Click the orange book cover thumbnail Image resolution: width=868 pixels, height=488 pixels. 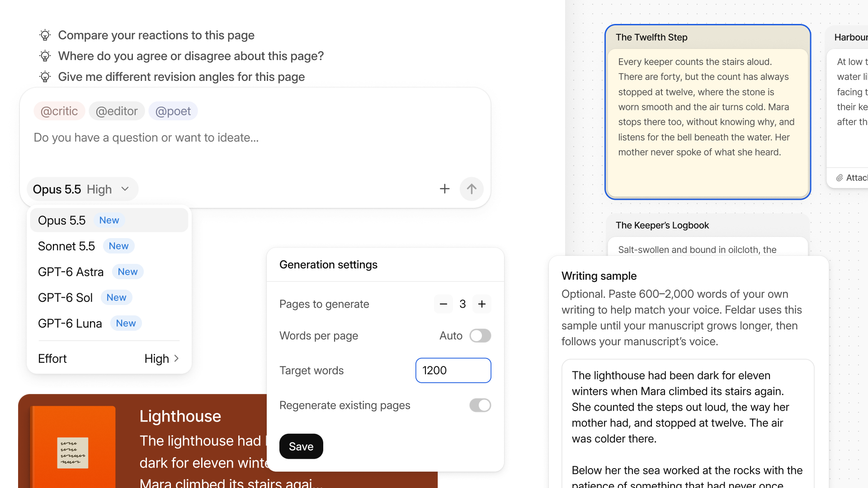pos(73,447)
